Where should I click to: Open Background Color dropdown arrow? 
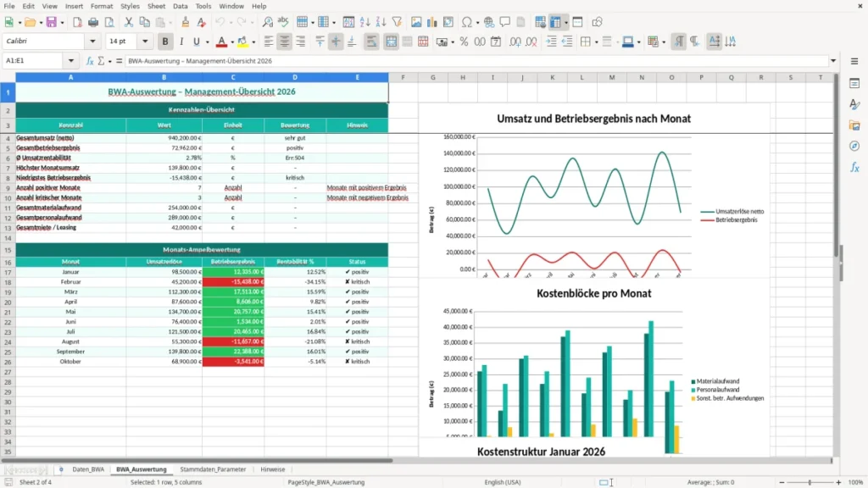coord(253,42)
